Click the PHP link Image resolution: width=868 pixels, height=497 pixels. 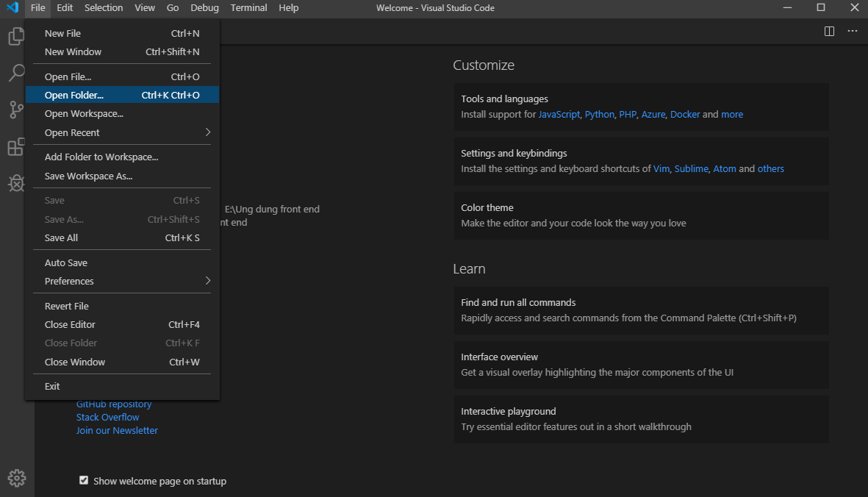pos(628,115)
